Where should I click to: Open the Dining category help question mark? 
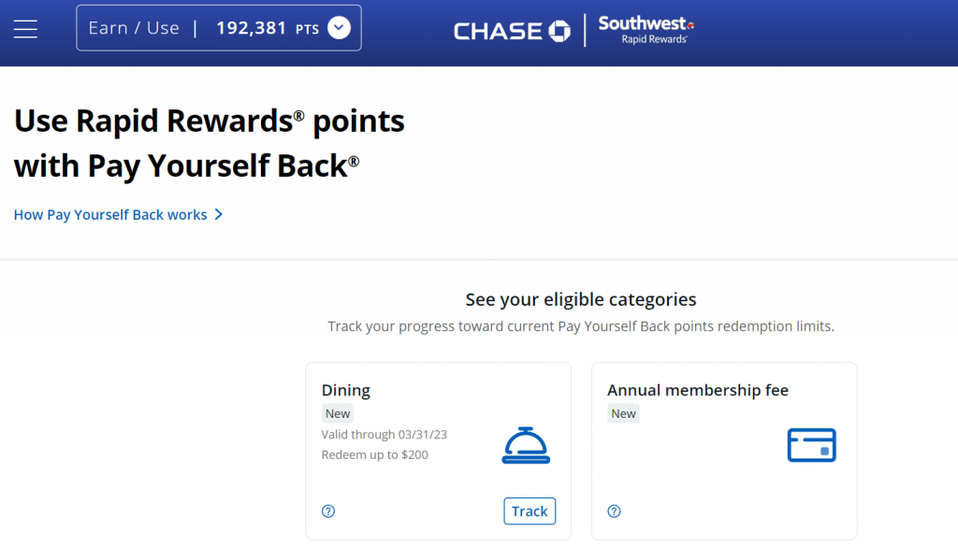tap(327, 510)
